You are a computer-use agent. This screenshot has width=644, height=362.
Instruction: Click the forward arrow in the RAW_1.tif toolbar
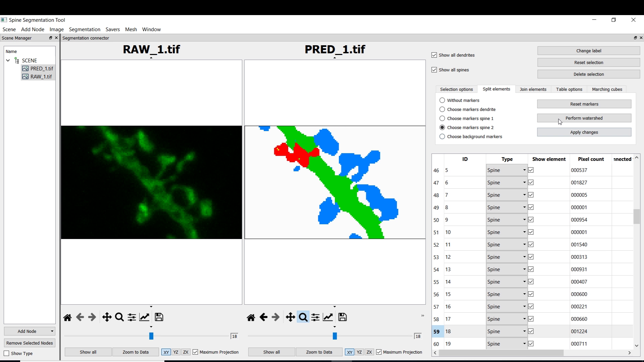(92, 317)
